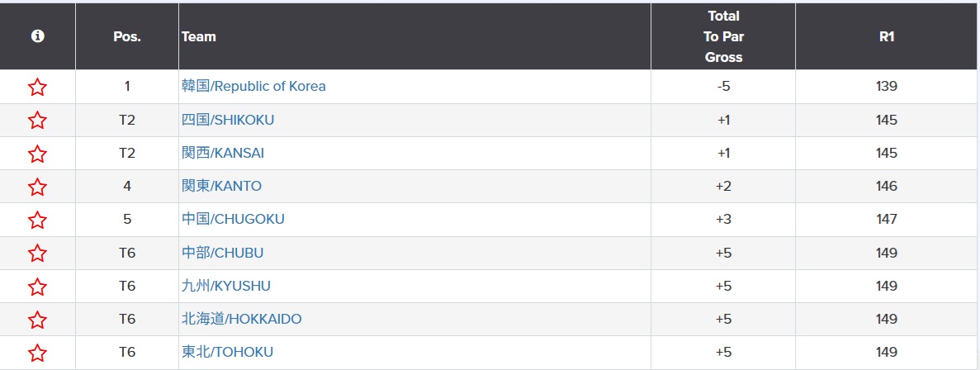Viewport: 980px width, 370px height.
Task: Favorite the HOKKAIDO team star icon
Action: (37, 320)
